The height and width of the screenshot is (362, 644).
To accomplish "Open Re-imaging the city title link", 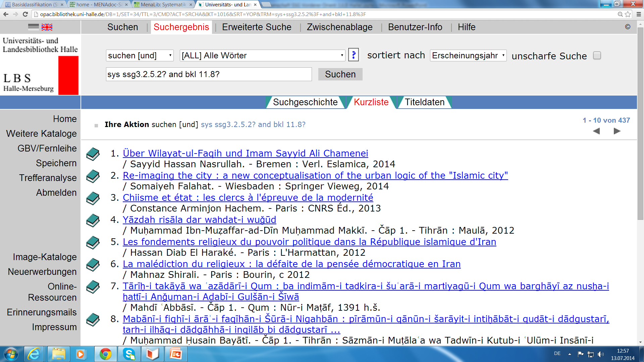I will (x=315, y=176).
